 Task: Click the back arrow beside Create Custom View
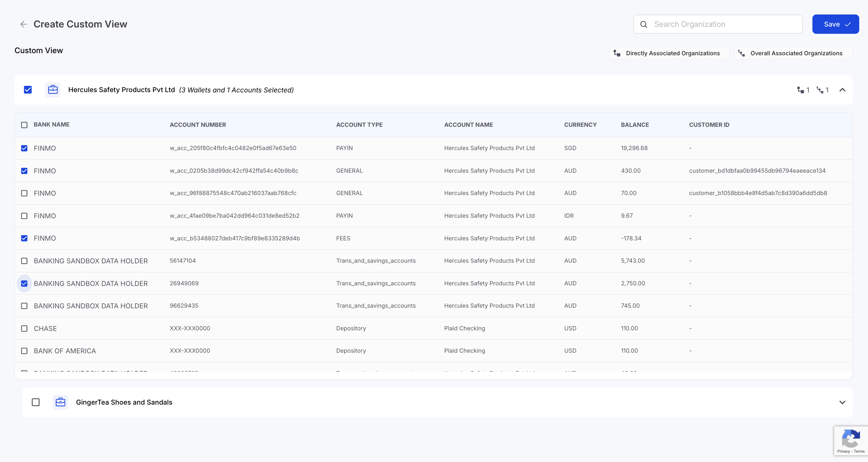pos(23,24)
